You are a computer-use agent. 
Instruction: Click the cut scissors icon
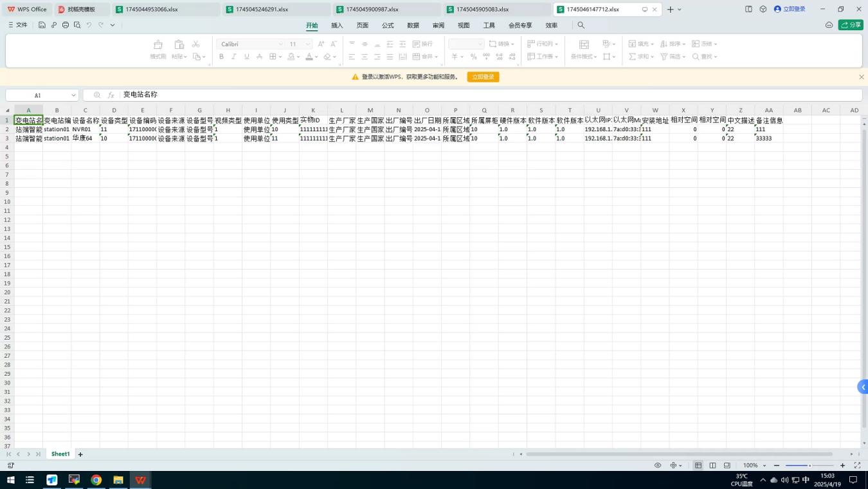pos(196,44)
